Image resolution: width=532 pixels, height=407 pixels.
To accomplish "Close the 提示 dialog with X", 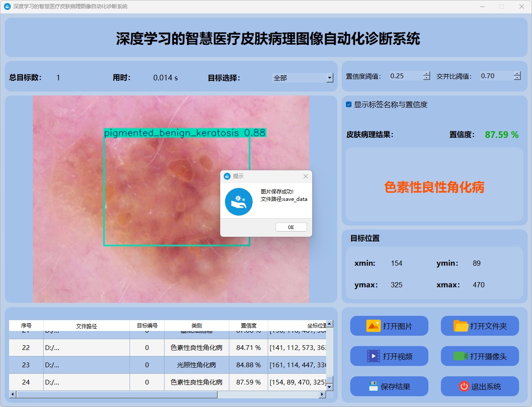I will [x=306, y=176].
